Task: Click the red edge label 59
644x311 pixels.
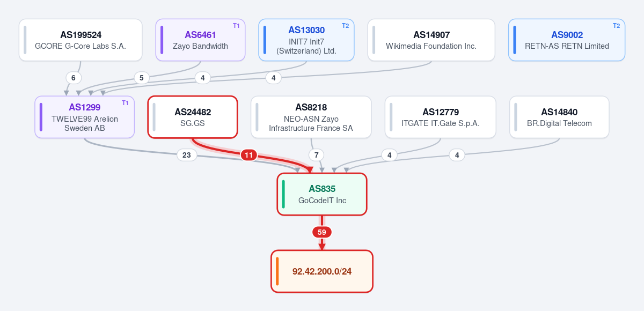Action: tap(322, 232)
